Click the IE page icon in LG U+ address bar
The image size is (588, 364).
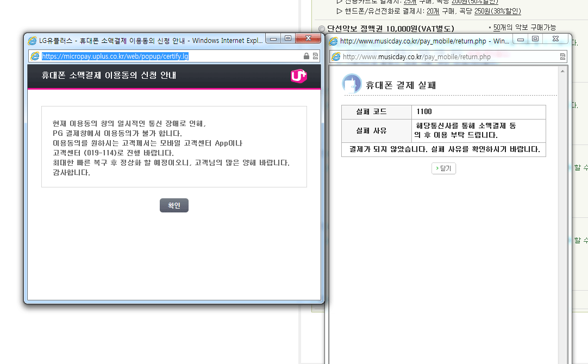(35, 57)
